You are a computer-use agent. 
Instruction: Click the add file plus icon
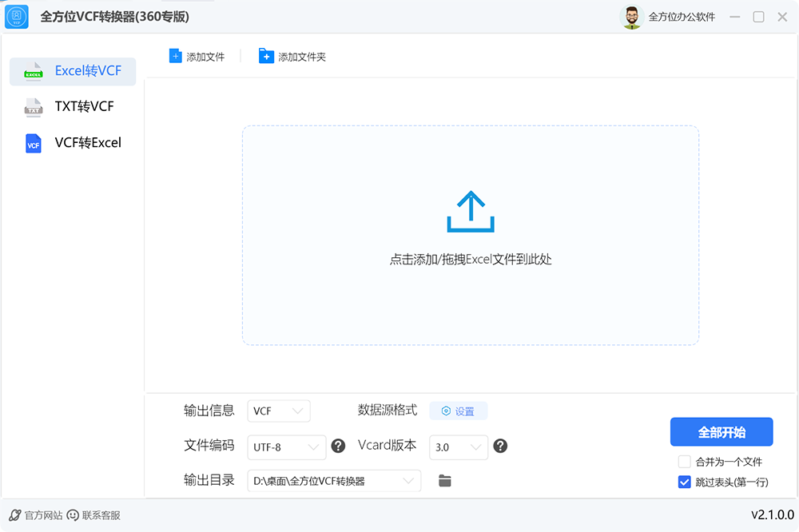176,56
